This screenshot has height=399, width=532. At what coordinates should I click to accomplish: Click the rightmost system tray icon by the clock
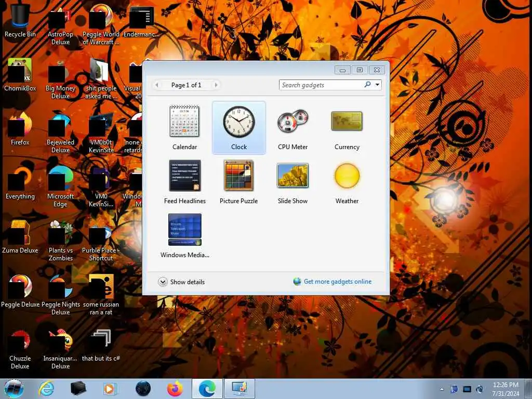(x=480, y=389)
